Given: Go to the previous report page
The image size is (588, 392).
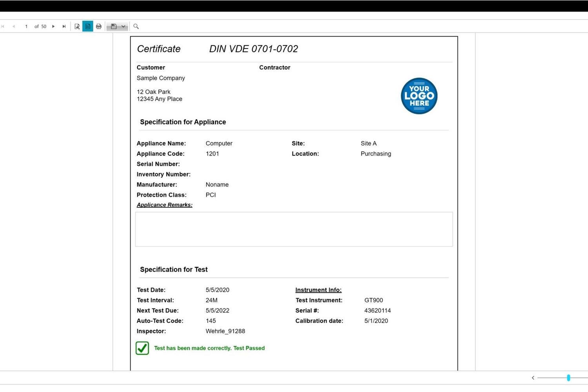Looking at the screenshot, I should [x=14, y=27].
